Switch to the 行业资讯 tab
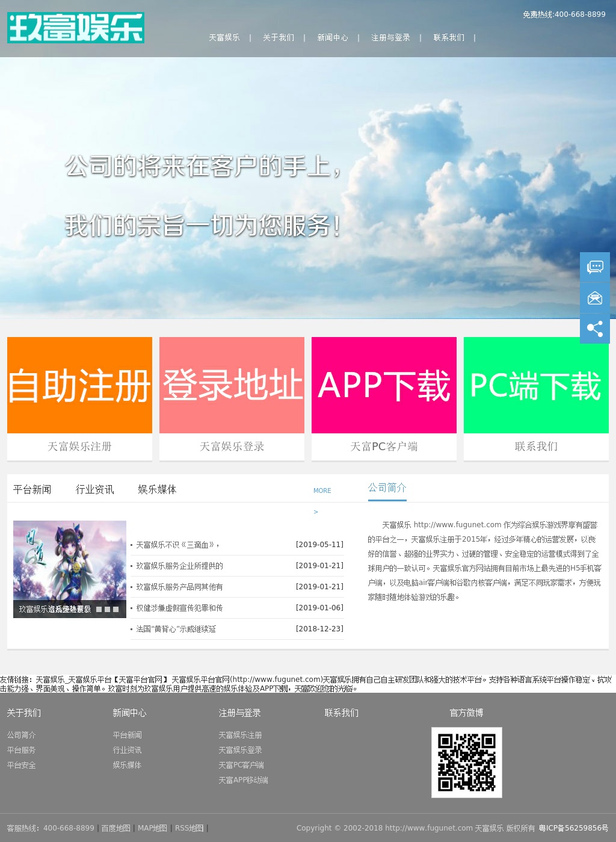This screenshot has height=842, width=616. (x=94, y=489)
